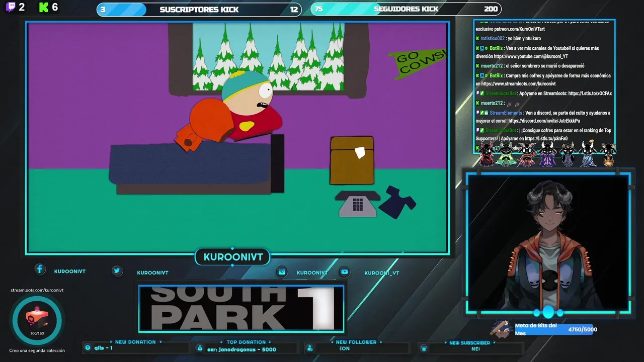644x362 pixels.
Task: Click the Facebook icon beside KUROONIVT
Action: pos(40,269)
